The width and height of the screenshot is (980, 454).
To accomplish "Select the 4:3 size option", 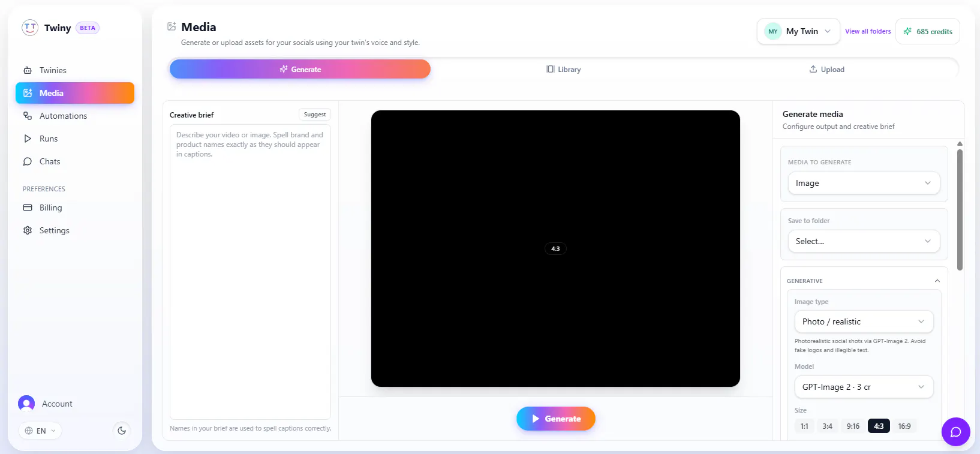I will click(x=879, y=426).
